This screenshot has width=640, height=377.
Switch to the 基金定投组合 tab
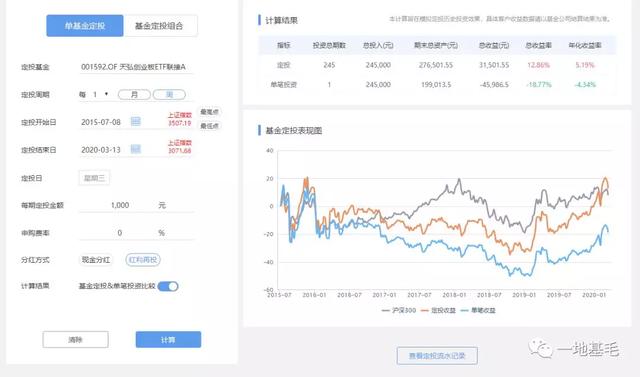click(x=160, y=26)
